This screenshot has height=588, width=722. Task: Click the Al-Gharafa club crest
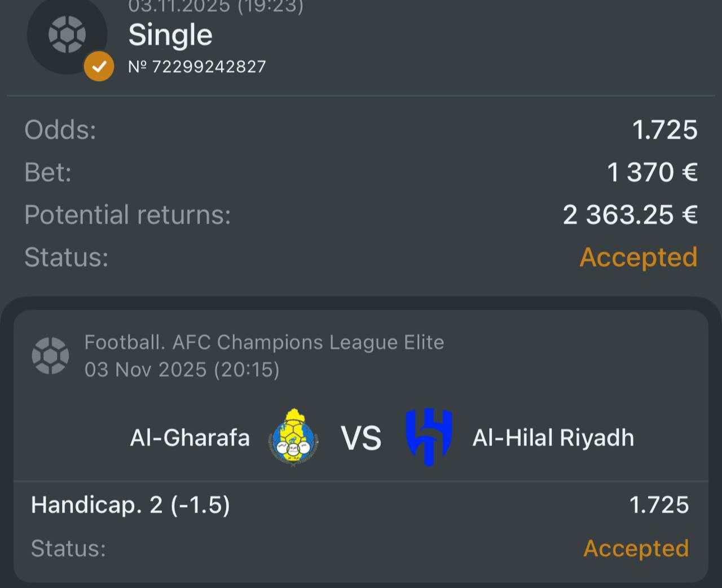[294, 437]
